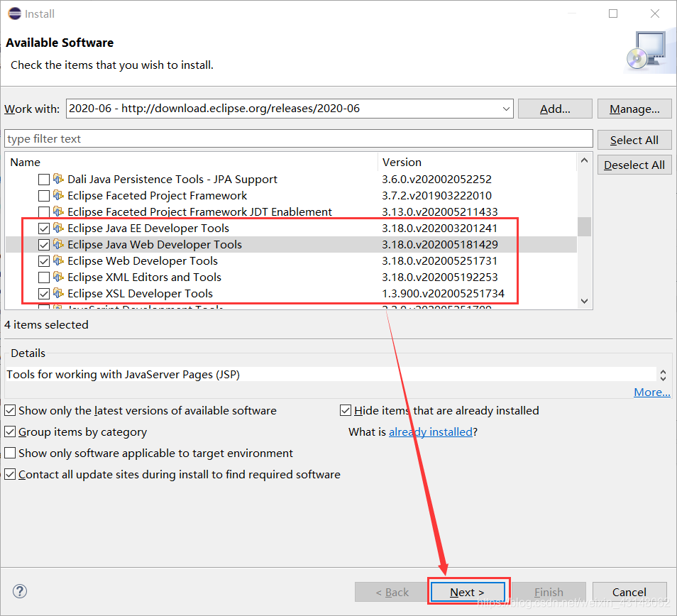The image size is (677, 616).
Task: Click the feature icon beside Eclipse XSL Developer Tools
Action: point(58,293)
